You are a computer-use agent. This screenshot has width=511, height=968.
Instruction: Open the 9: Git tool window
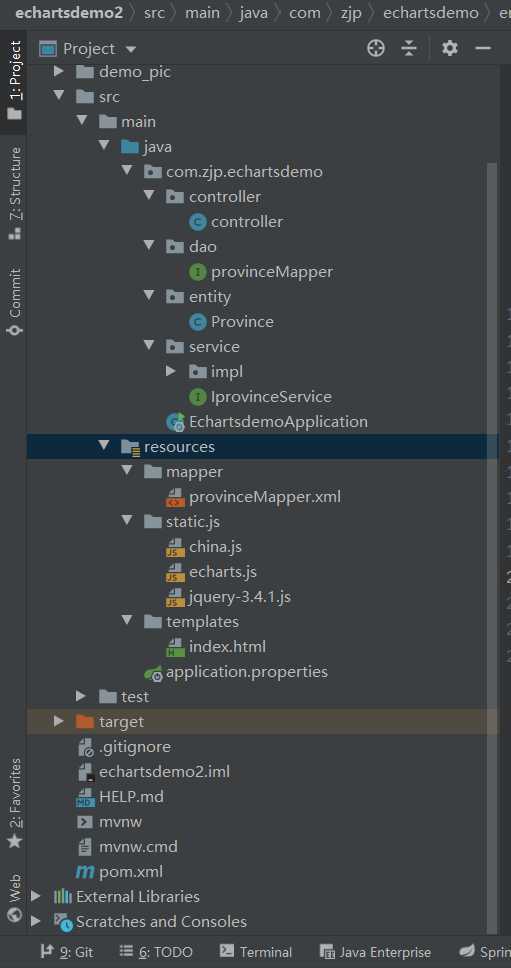click(67, 952)
